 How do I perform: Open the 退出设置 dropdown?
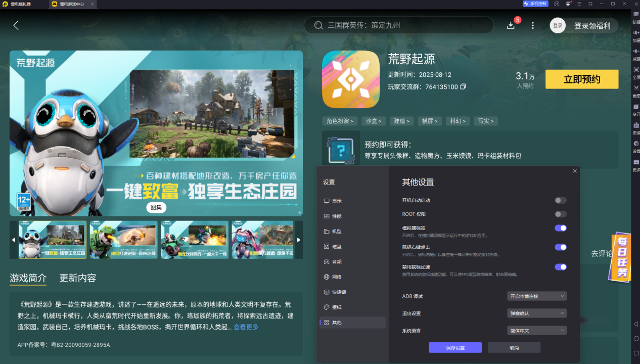pos(536,313)
